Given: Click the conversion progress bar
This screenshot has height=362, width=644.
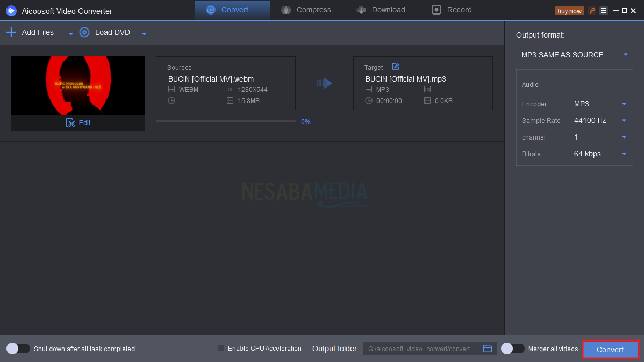Looking at the screenshot, I should [x=225, y=121].
